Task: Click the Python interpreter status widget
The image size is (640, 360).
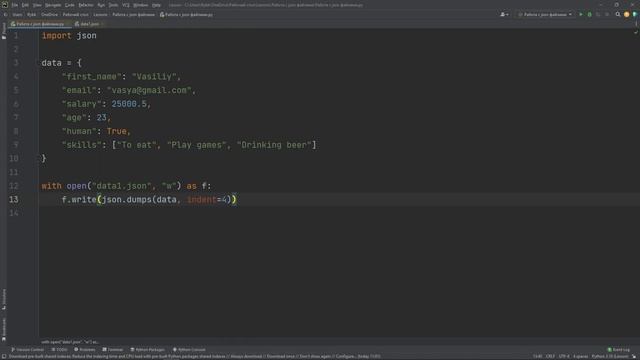Action: point(610,357)
